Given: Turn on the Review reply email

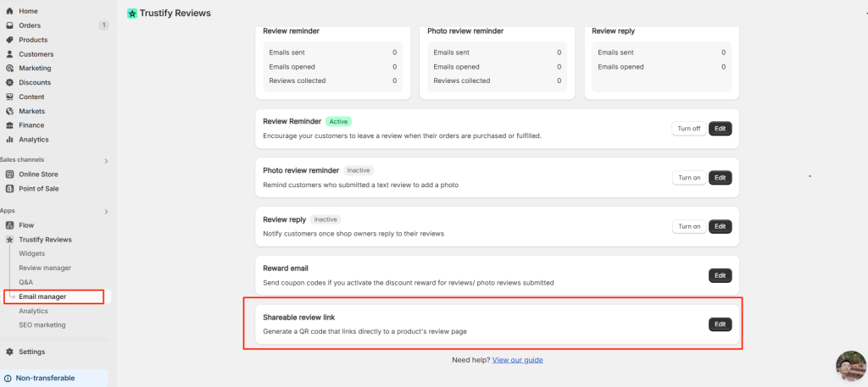Looking at the screenshot, I should [689, 226].
